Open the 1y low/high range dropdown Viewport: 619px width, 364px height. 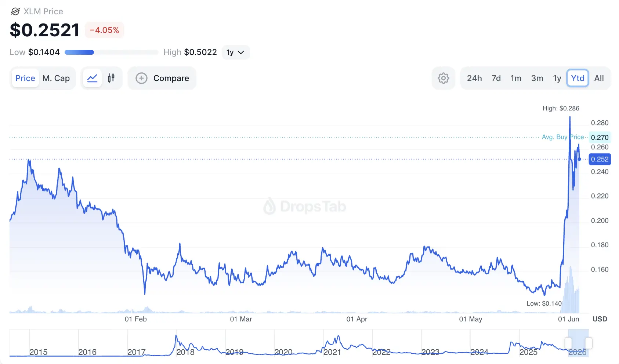point(236,52)
